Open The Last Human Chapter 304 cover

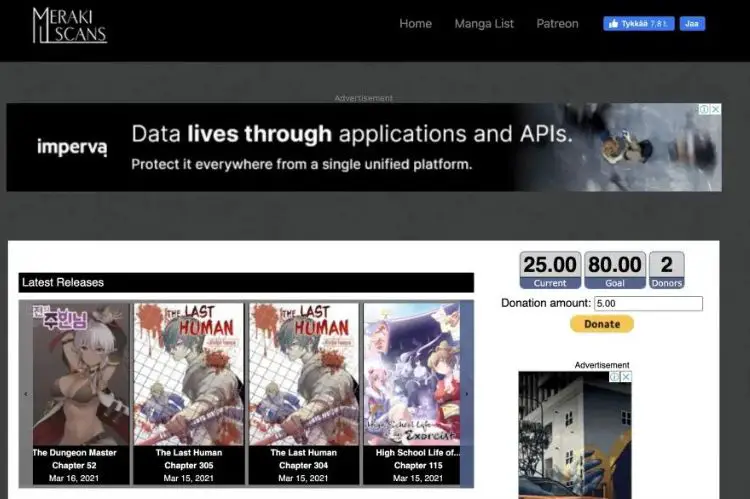pos(303,374)
